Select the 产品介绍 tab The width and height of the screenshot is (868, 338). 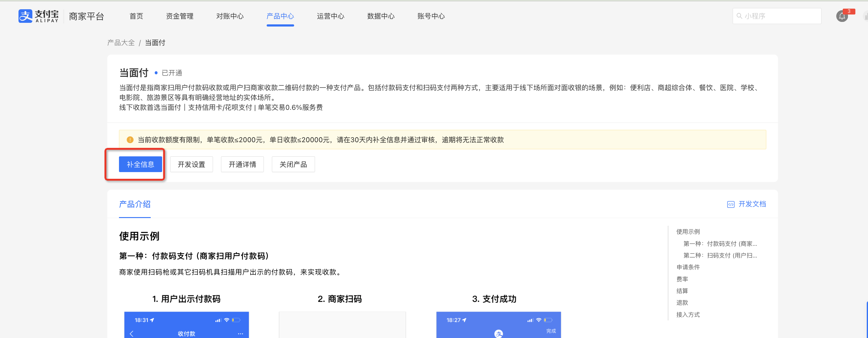135,204
